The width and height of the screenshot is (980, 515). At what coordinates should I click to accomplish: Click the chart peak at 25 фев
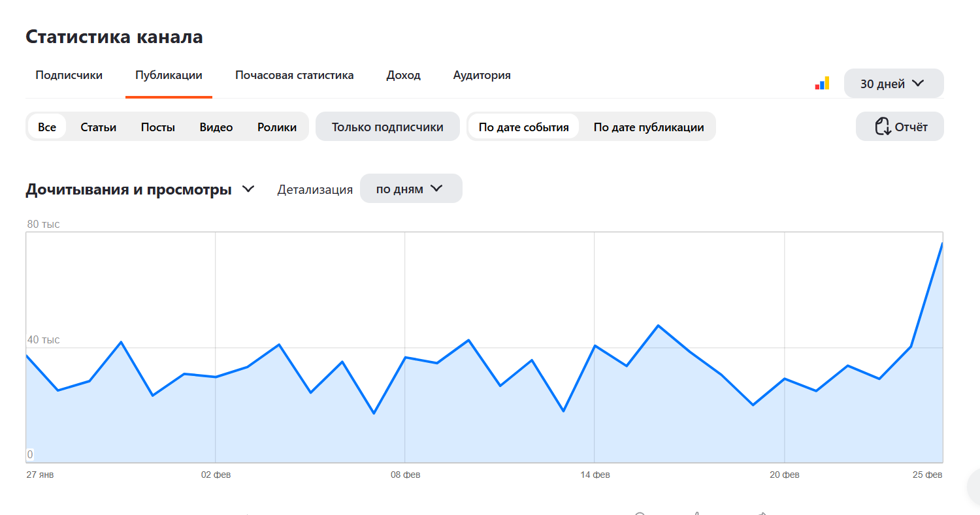point(941,243)
